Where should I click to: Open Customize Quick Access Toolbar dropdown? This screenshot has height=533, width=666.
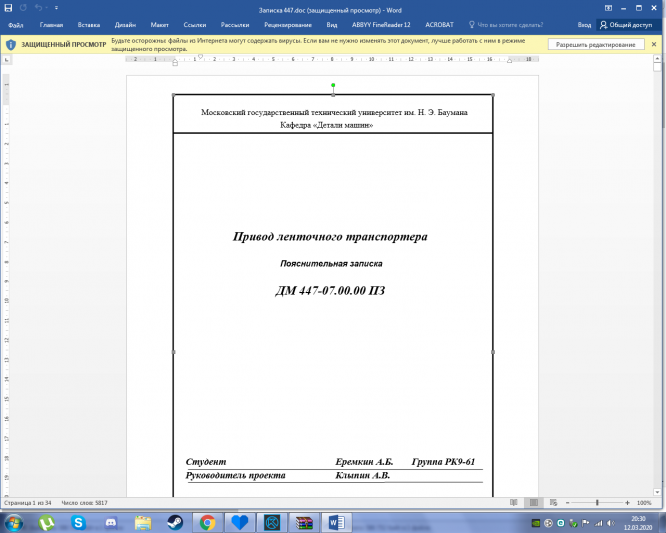(56, 8)
